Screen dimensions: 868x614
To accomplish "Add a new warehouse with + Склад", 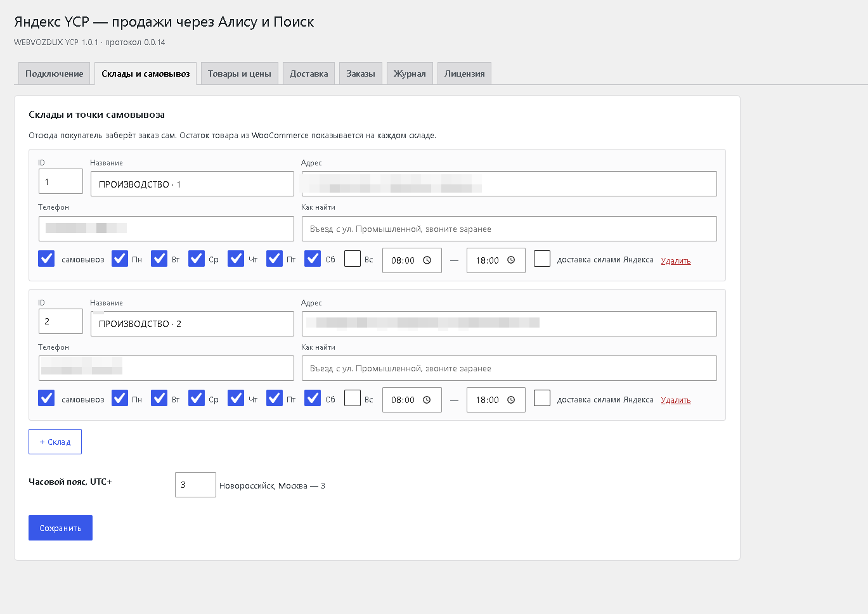I will click(x=55, y=442).
